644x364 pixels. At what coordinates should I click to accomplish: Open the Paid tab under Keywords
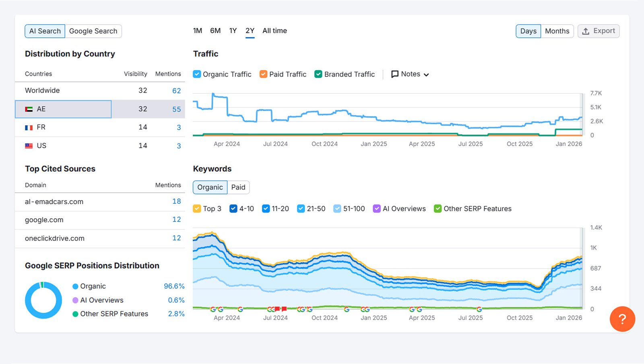tap(238, 187)
